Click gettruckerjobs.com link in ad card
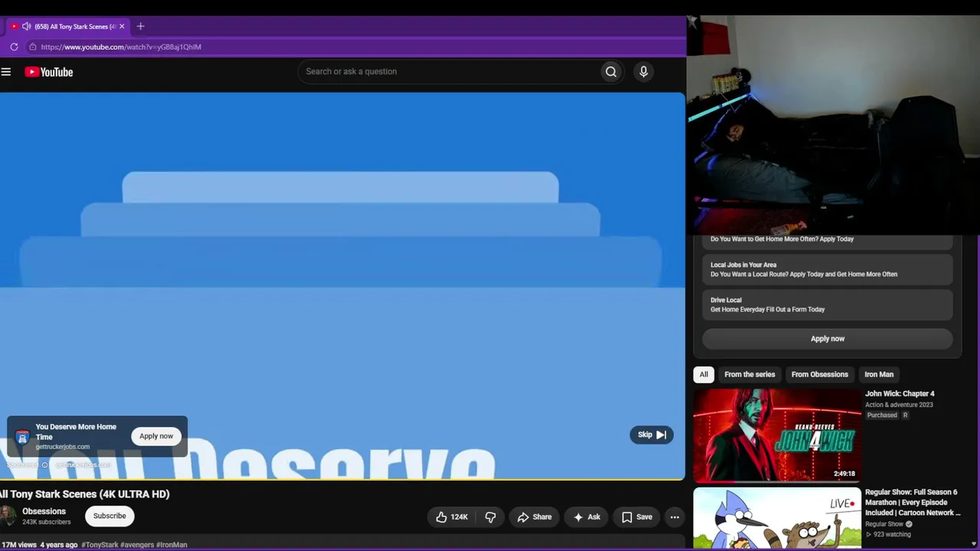 [x=63, y=447]
